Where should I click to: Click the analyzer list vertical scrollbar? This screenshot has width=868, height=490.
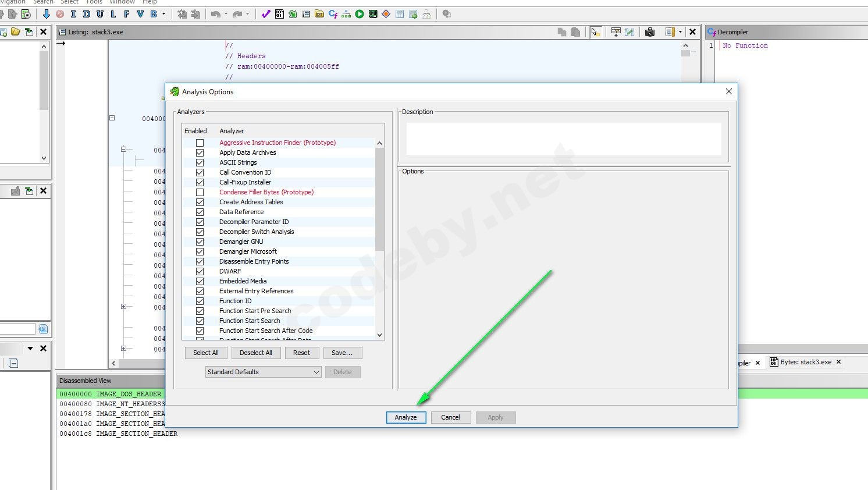pyautogui.click(x=380, y=239)
